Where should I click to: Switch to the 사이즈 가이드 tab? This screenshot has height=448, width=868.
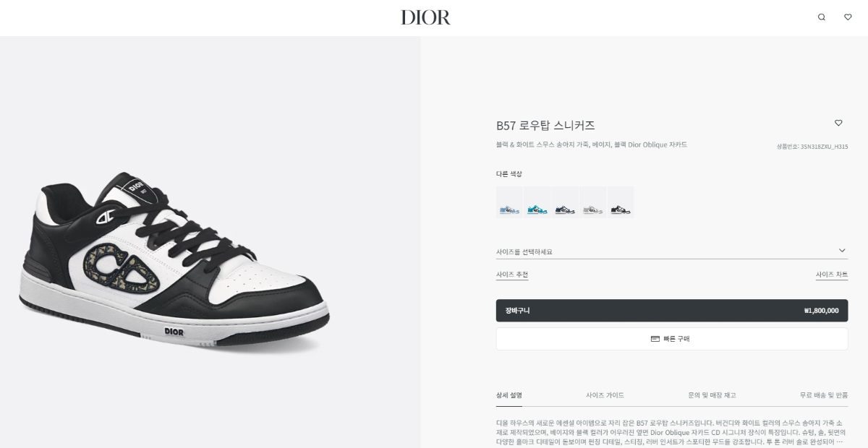605,395
